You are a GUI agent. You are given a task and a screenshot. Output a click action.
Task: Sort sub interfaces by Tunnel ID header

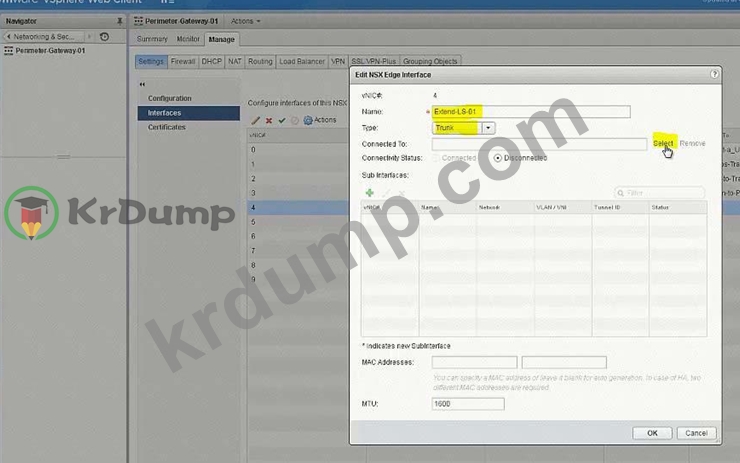click(620, 207)
